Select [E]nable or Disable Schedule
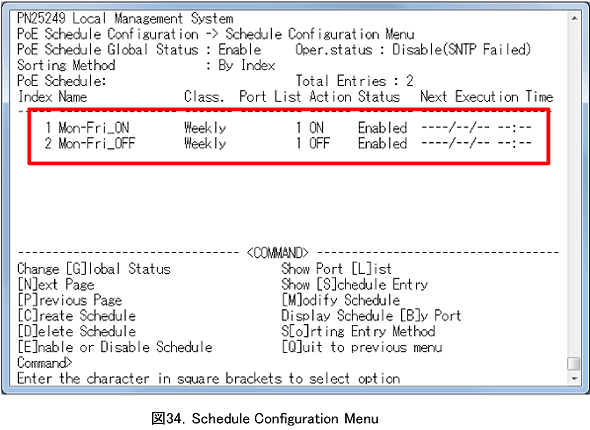 pyautogui.click(x=115, y=347)
